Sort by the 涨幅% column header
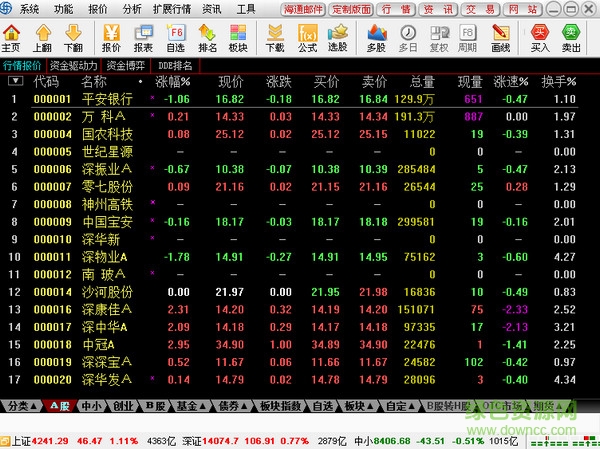This screenshot has width=600, height=449. pyautogui.click(x=173, y=82)
